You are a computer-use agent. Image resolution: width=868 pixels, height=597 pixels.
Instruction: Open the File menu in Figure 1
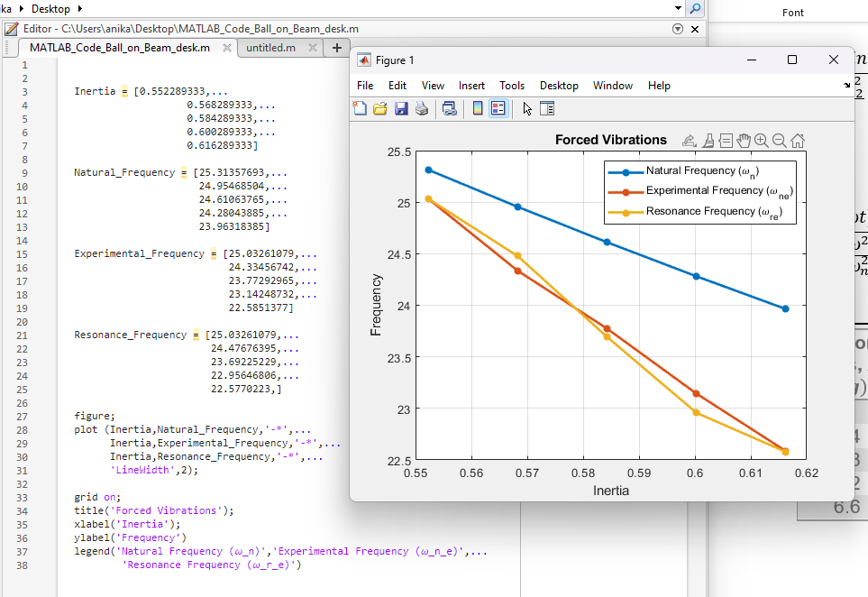[x=365, y=86]
